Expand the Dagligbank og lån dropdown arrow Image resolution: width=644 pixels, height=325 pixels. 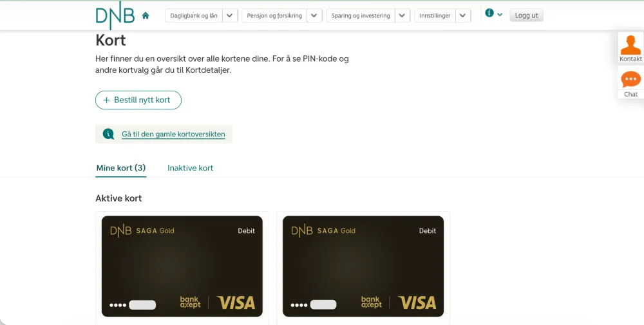pyautogui.click(x=231, y=15)
